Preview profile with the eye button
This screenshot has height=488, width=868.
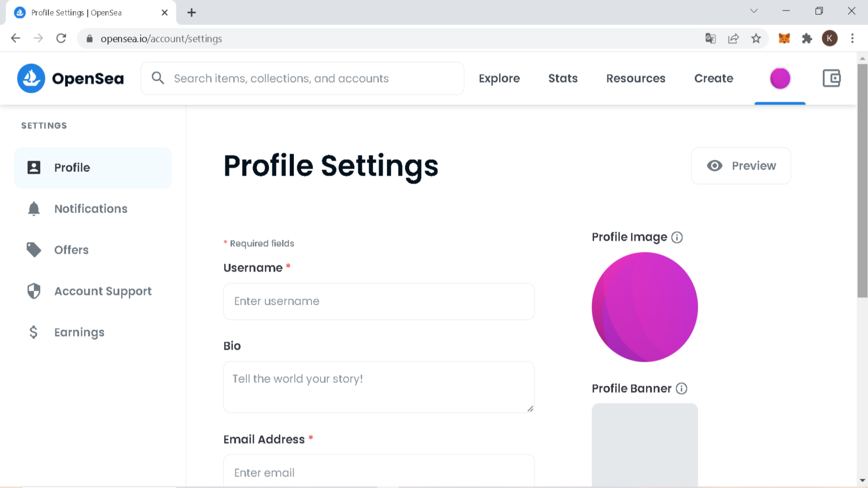click(x=741, y=165)
